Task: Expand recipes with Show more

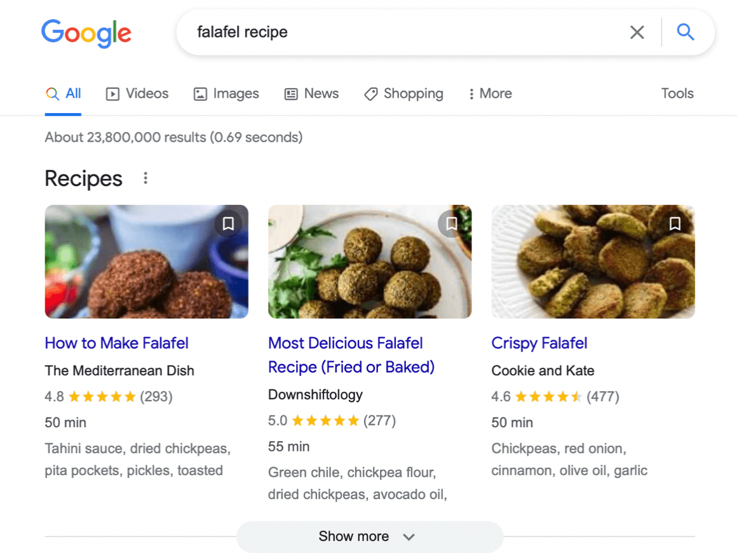Action: click(x=369, y=537)
